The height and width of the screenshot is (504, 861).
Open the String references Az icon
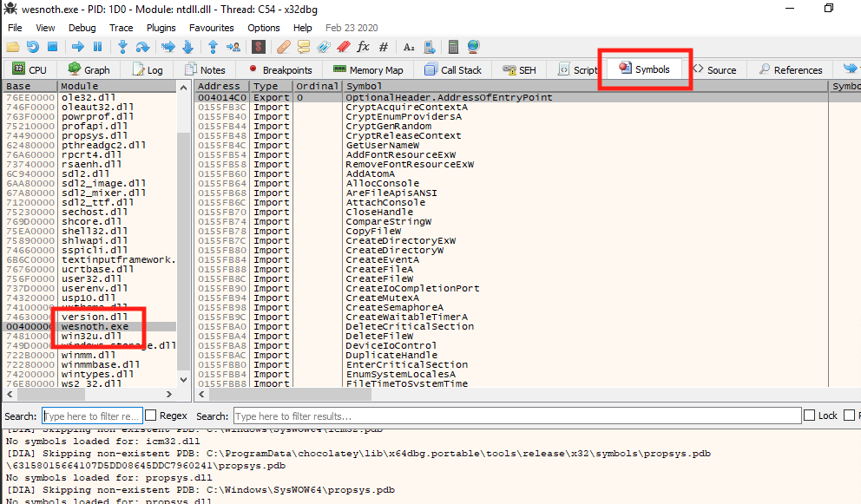409,47
